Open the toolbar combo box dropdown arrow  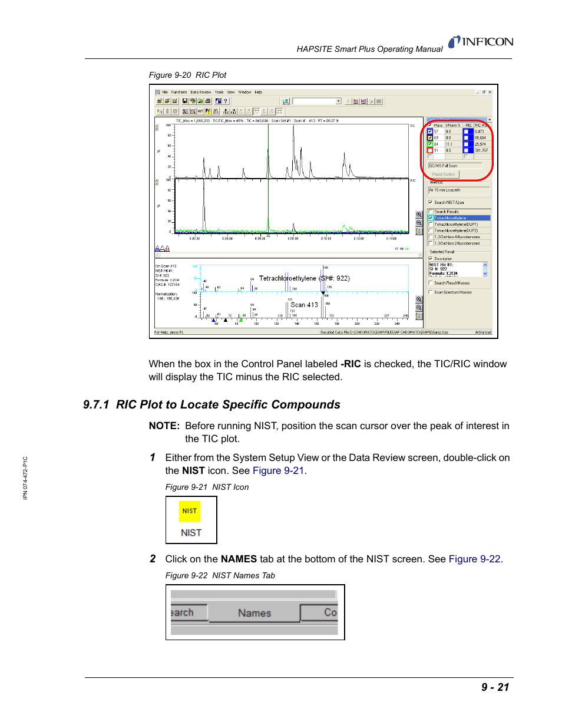click(338, 101)
